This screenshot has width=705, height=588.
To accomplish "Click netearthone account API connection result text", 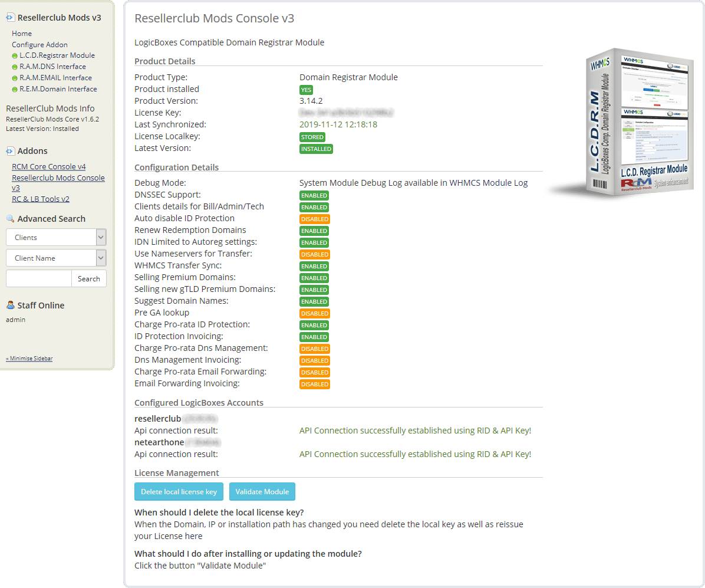I will [x=415, y=454].
